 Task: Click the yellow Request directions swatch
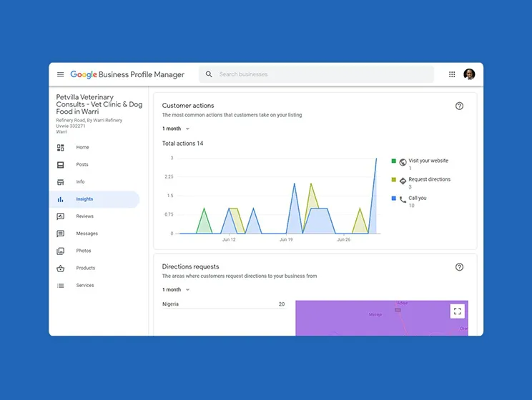pyautogui.click(x=393, y=180)
